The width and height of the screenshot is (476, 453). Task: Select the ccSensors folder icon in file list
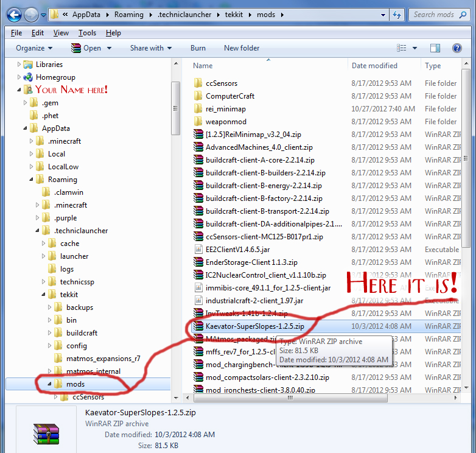[x=198, y=83]
